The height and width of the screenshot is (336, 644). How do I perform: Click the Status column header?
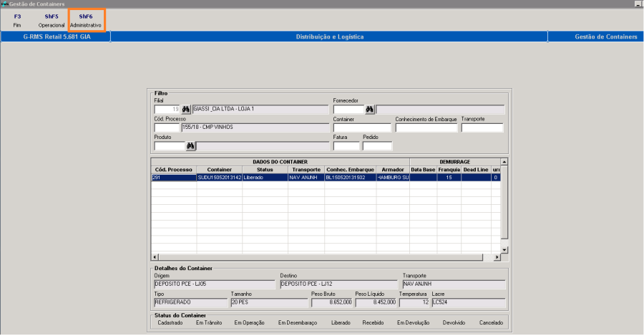tap(265, 169)
